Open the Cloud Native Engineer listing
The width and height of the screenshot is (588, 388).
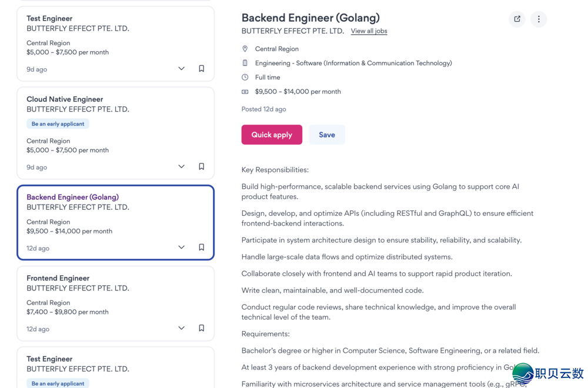[x=65, y=99]
